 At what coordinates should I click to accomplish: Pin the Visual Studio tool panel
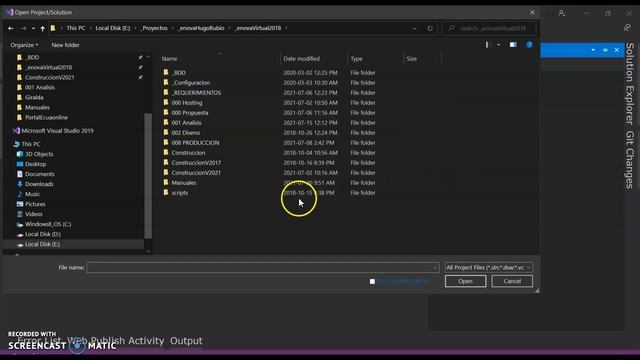pyautogui.click(x=605, y=50)
